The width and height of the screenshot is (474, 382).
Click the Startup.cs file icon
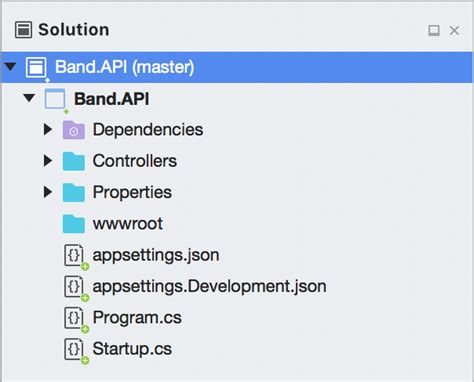coord(74,349)
